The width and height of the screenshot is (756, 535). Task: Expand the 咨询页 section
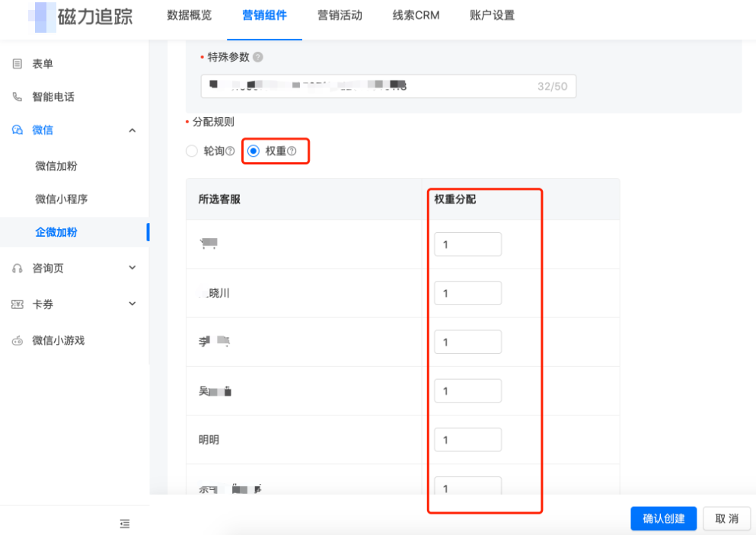pyautogui.click(x=132, y=268)
